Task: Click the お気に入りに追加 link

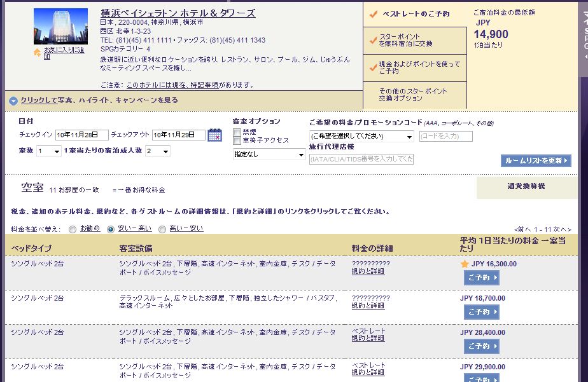Action: tap(64, 53)
